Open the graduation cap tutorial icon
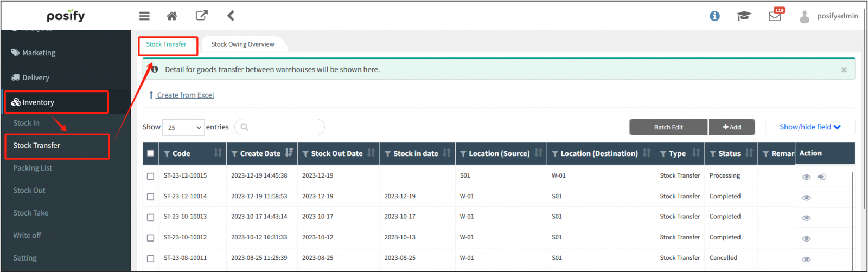868x273 pixels. point(744,16)
